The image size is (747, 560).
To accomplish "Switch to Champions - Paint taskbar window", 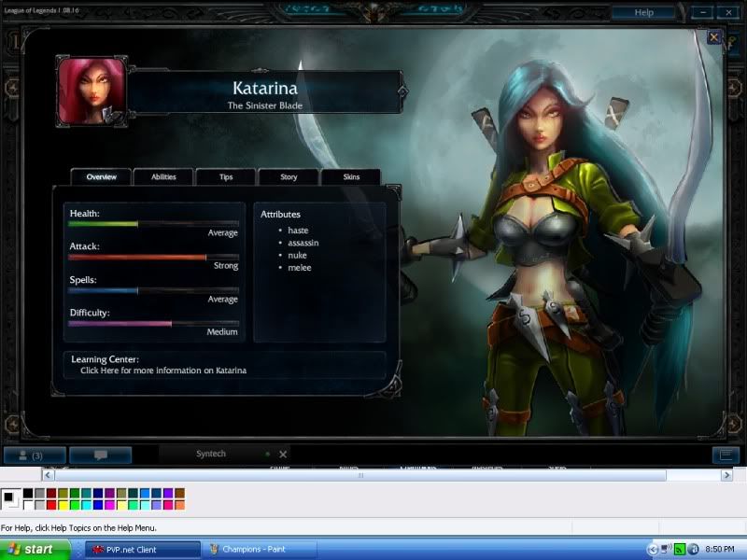I will (x=257, y=550).
